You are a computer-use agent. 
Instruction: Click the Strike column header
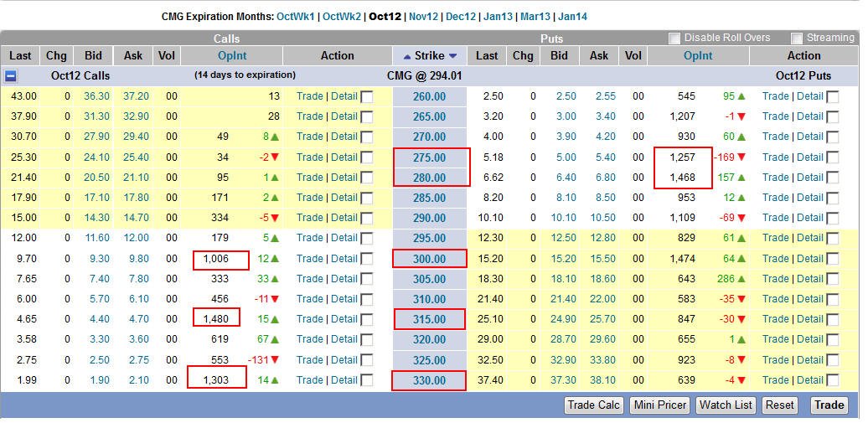(x=430, y=56)
